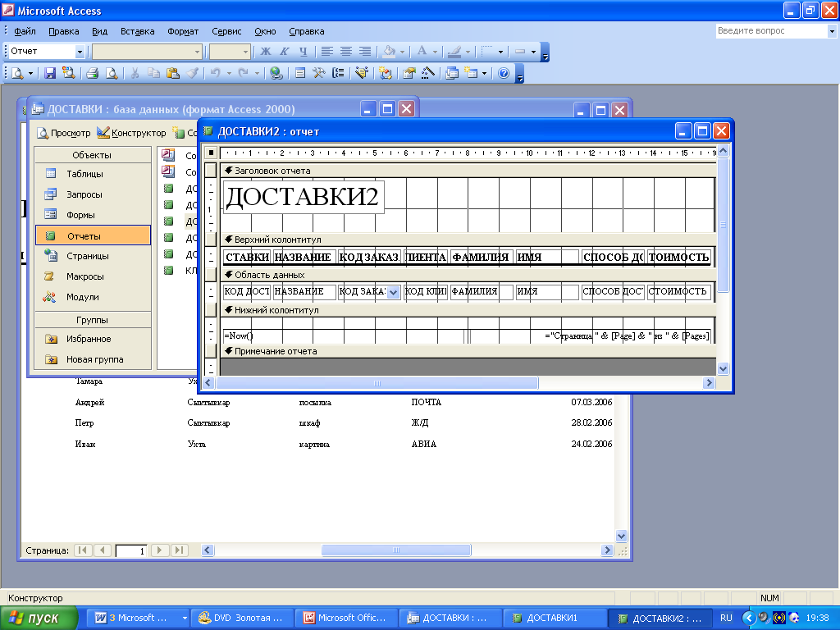
Task: Apply the Fill Color bucket icon
Action: click(389, 52)
